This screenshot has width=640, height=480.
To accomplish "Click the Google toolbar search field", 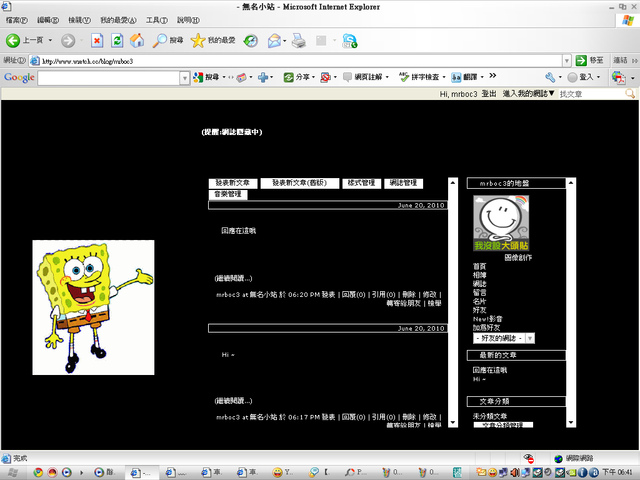I will pos(109,78).
